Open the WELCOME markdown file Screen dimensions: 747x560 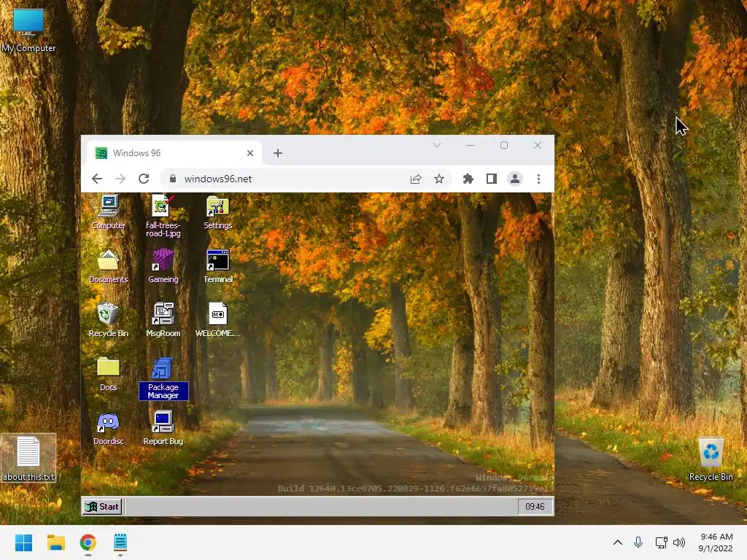tap(217, 320)
